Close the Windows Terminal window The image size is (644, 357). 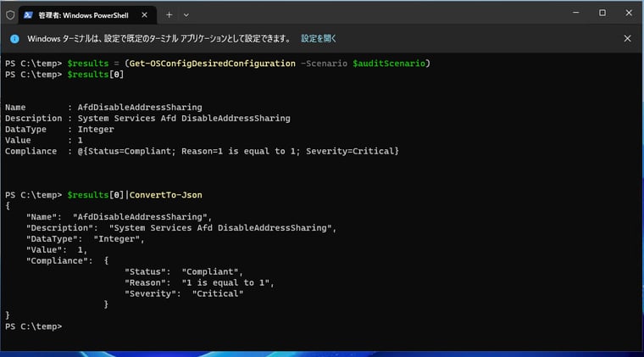point(629,13)
